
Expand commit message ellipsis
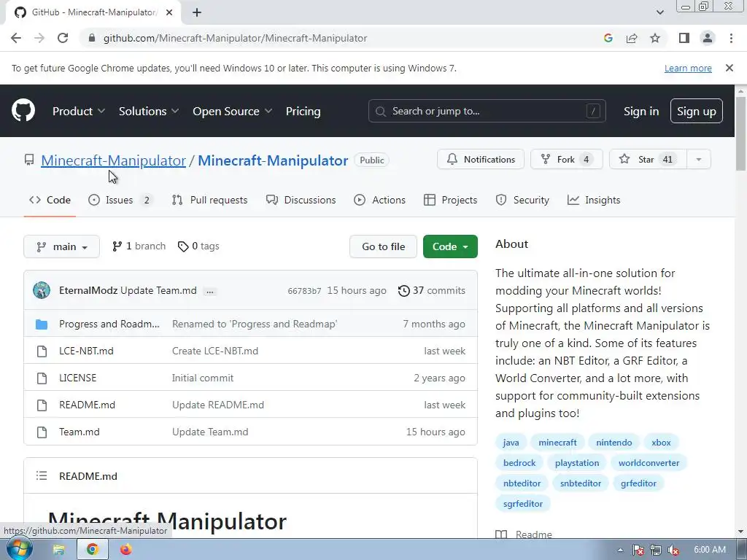209,291
